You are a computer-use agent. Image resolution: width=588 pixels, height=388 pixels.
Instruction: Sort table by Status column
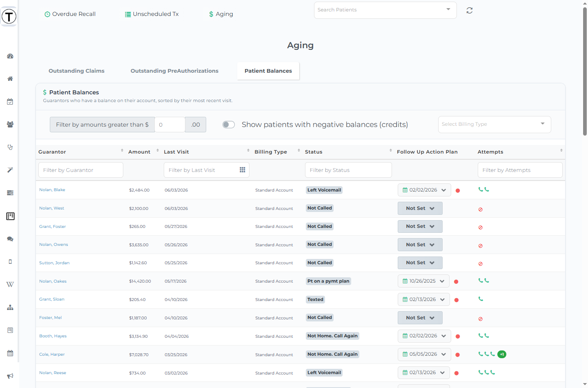[x=391, y=151]
